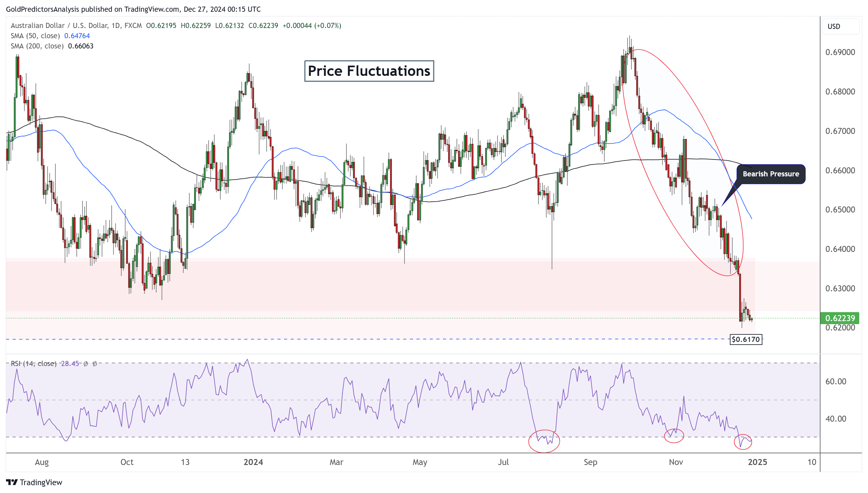Click the 'Jul' time axis label
The height and width of the screenshot is (493, 868).
point(504,462)
